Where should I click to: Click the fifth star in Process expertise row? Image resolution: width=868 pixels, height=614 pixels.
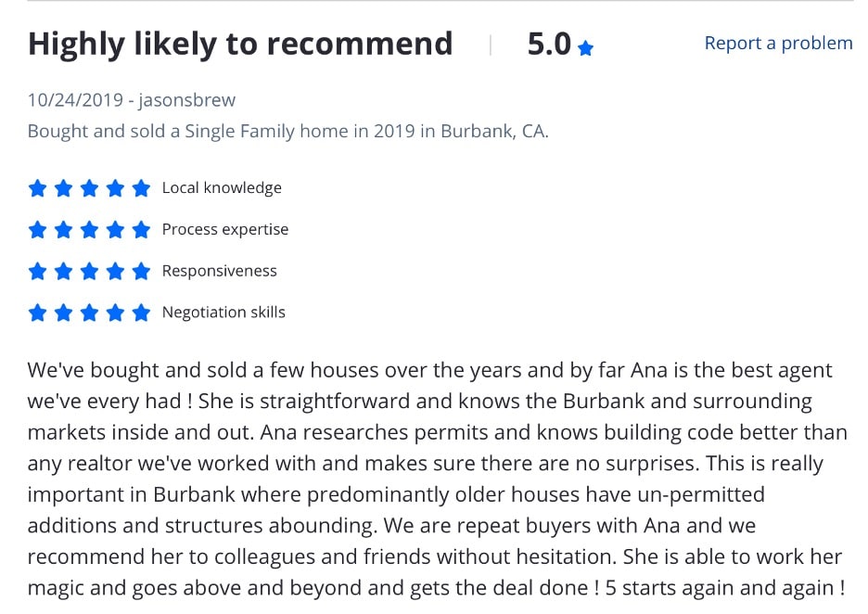[x=141, y=229]
